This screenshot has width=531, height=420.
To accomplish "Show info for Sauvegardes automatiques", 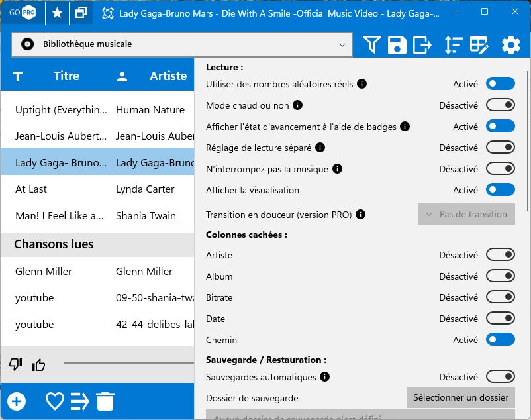I will [324, 376].
